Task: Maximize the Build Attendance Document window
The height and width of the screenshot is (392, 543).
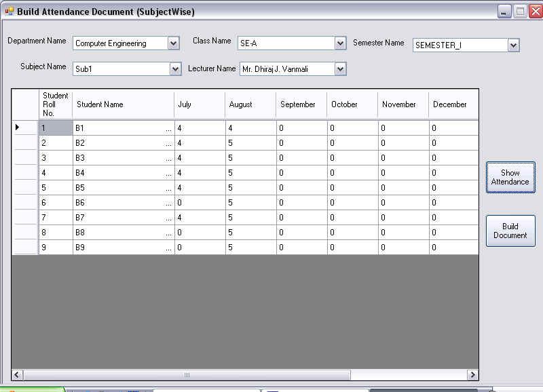Action: pyautogui.click(x=520, y=12)
